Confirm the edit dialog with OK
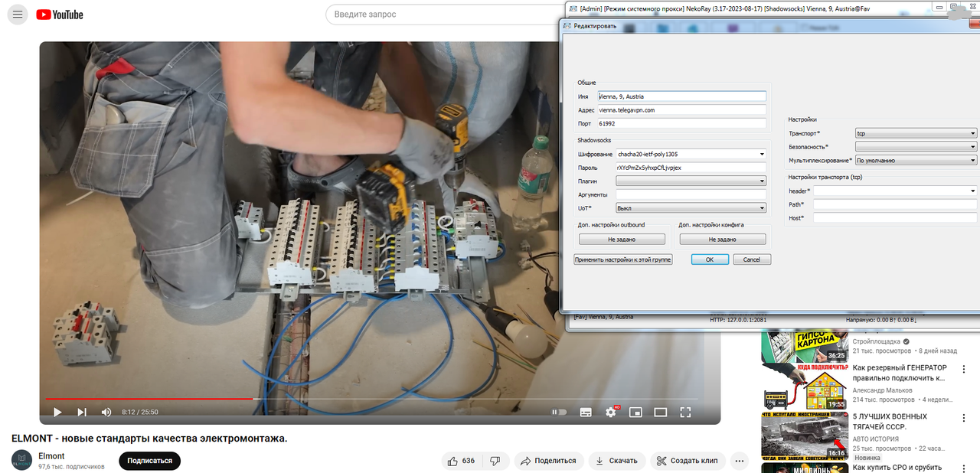Screen dimensions: 980x473 710,259
